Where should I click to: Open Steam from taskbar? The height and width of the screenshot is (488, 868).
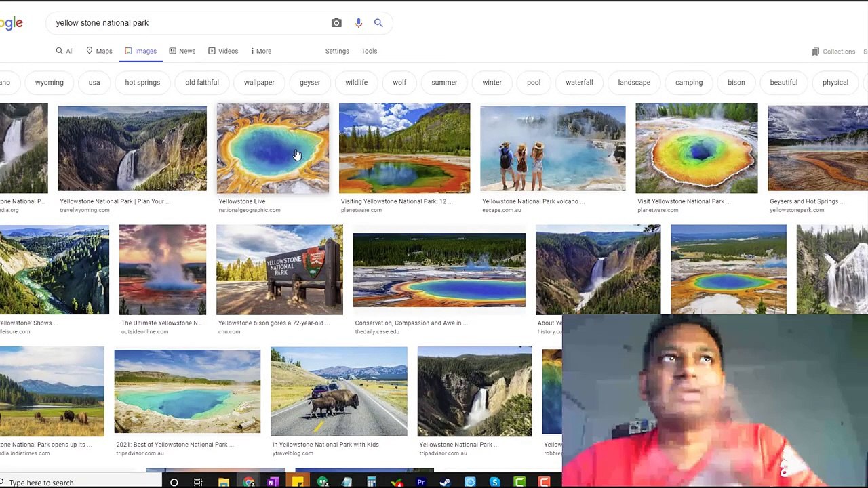point(445,482)
